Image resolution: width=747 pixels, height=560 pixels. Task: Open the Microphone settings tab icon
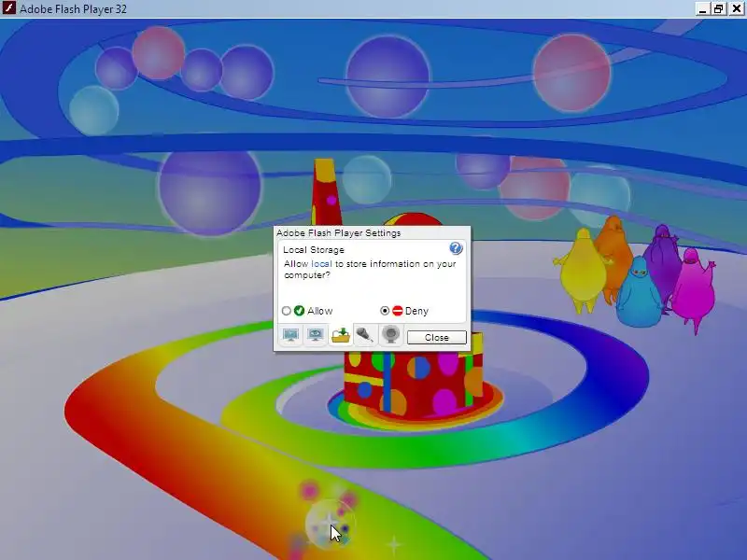pos(365,335)
